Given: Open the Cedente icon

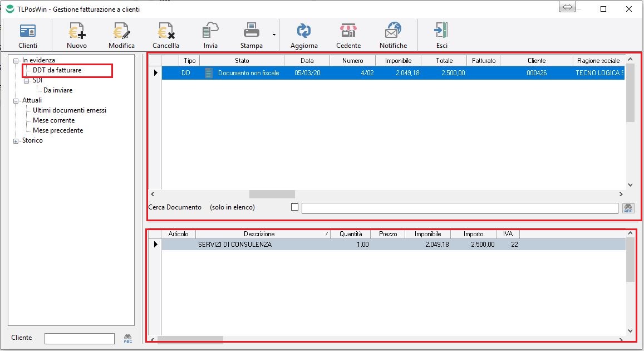Looking at the screenshot, I should tap(348, 36).
